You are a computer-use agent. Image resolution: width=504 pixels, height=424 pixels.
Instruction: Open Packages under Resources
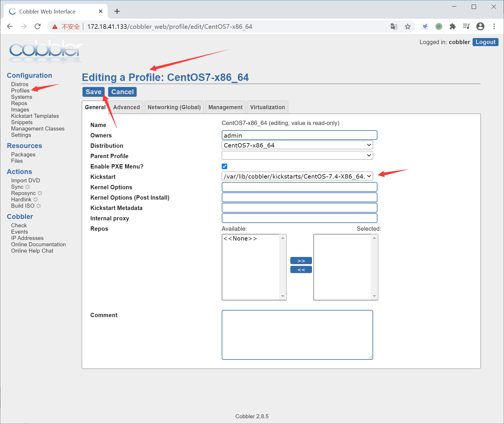(x=23, y=154)
